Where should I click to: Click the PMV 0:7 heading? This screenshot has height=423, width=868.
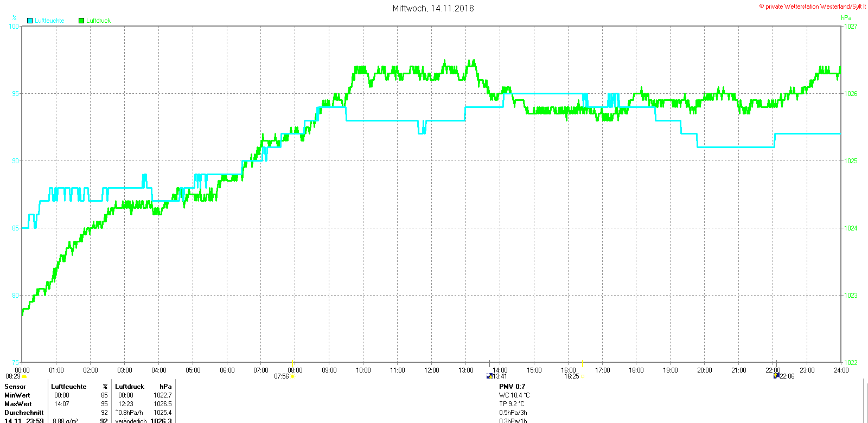pos(512,387)
